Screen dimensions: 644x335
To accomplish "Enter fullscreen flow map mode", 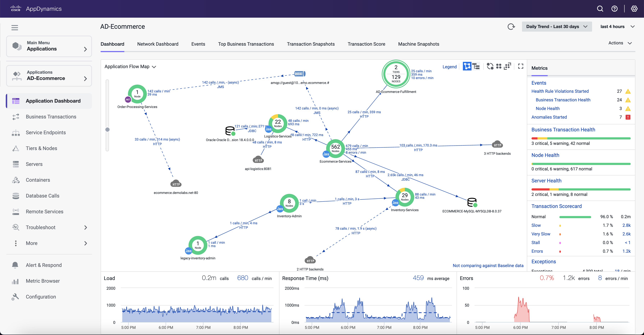I will click(521, 66).
